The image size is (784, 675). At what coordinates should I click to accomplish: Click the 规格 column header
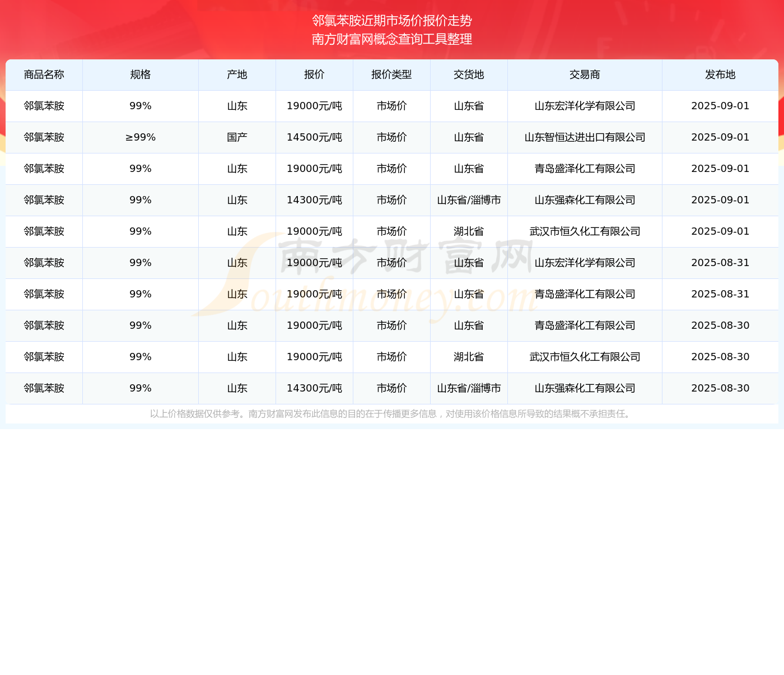[141, 75]
